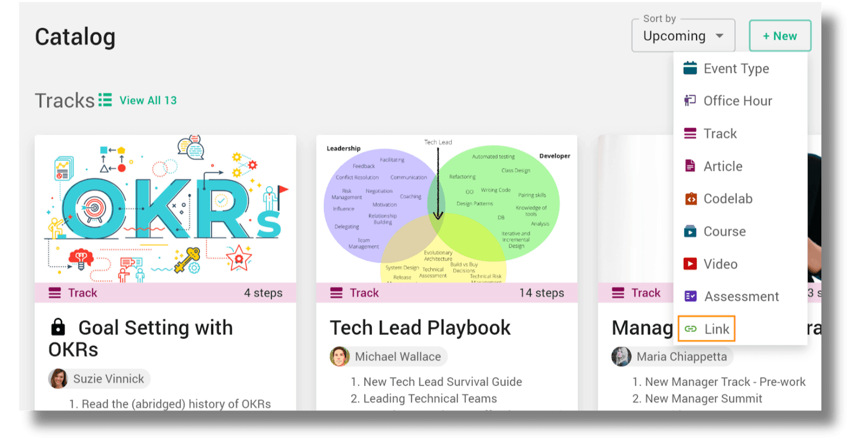Open the Goal Setting with OKRs title
Image resolution: width=868 pixels, height=442 pixels.
141,338
